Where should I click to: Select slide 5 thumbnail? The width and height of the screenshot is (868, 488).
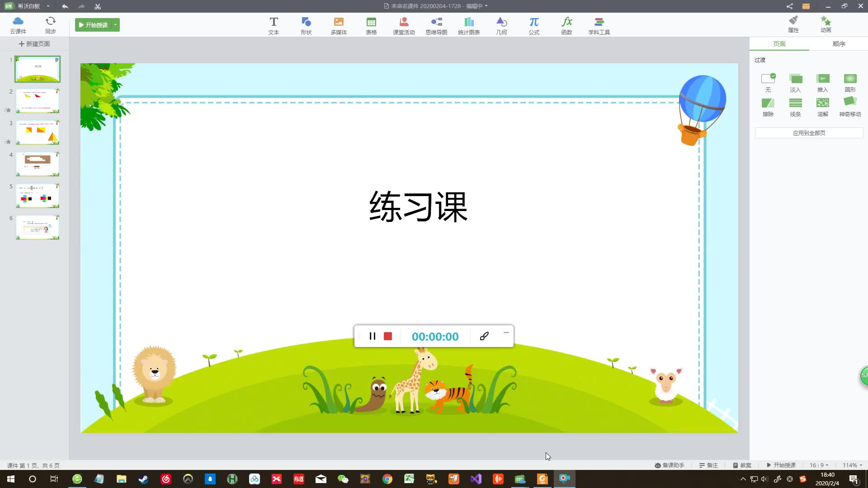[38, 195]
